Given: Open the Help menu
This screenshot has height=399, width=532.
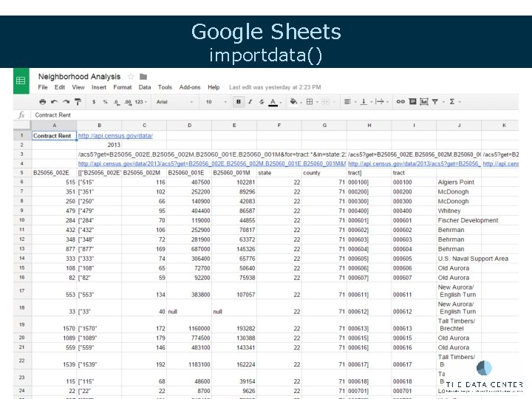Looking at the screenshot, I should click(x=214, y=87).
